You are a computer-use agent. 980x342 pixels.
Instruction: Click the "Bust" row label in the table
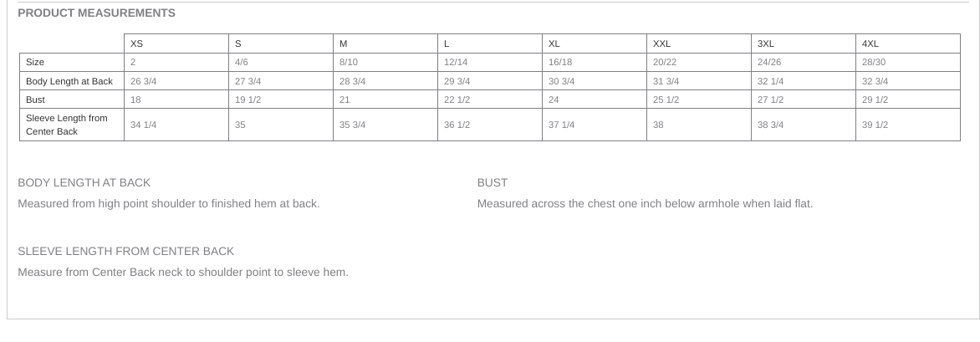tap(36, 100)
